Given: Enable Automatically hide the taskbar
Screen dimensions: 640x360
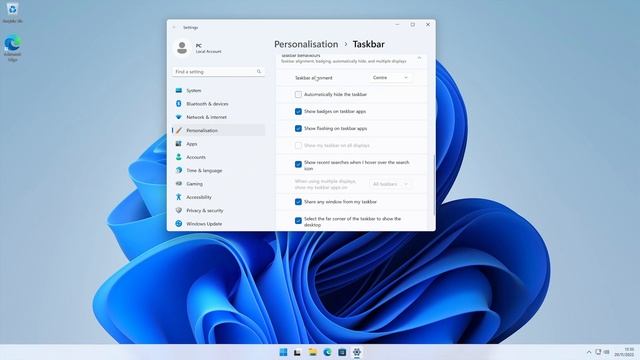Looking at the screenshot, I should pos(298,94).
